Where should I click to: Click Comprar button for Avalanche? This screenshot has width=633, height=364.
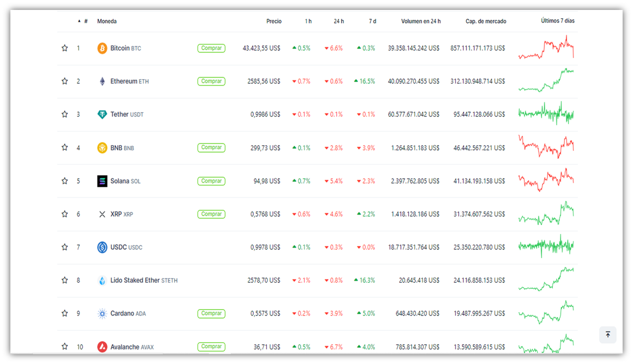point(211,347)
